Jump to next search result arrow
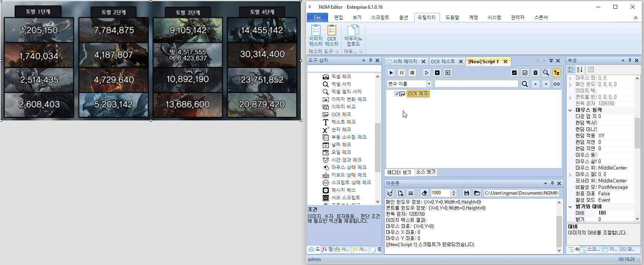This screenshot has width=644, height=265. pos(546,84)
